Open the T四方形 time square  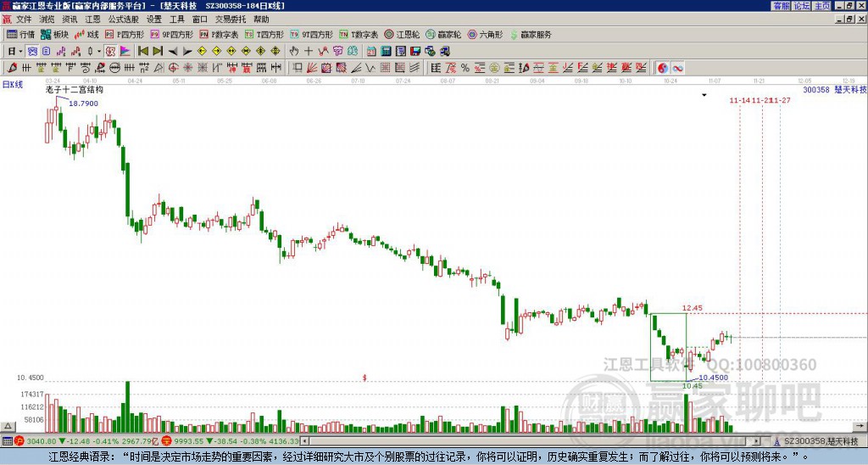coord(264,34)
